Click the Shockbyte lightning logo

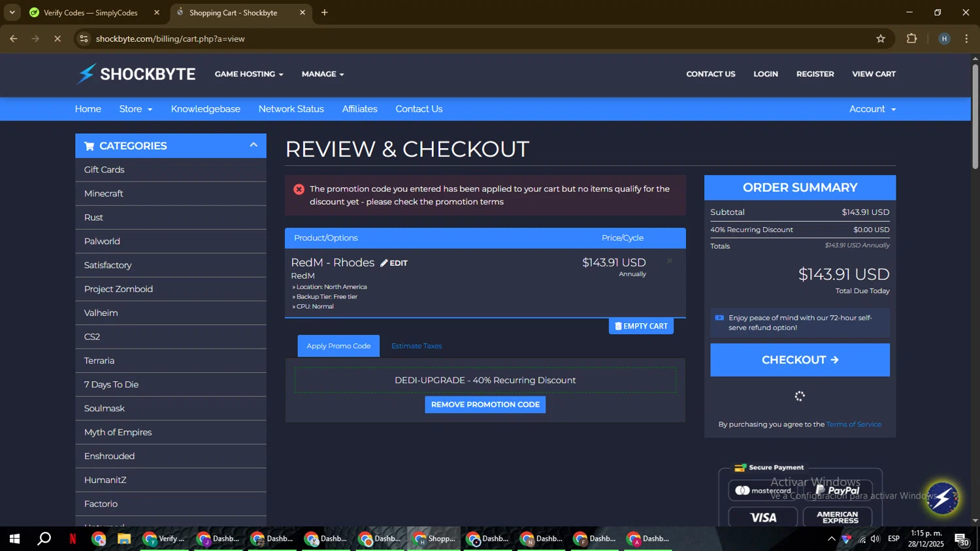[136, 74]
